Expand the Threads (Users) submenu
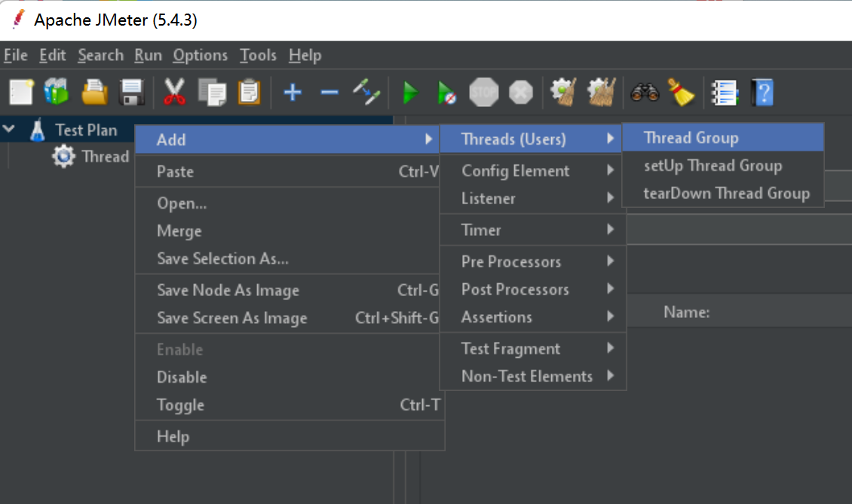Screen dimensions: 852x504 click(532, 139)
